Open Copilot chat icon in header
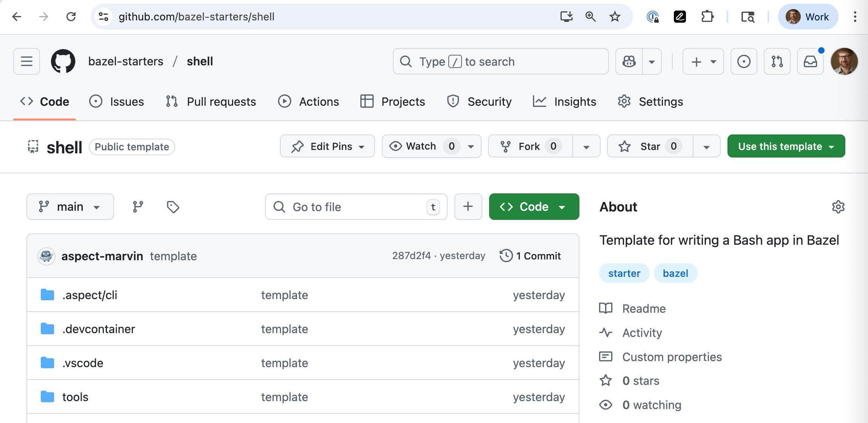This screenshot has height=423, width=868. pos(629,61)
